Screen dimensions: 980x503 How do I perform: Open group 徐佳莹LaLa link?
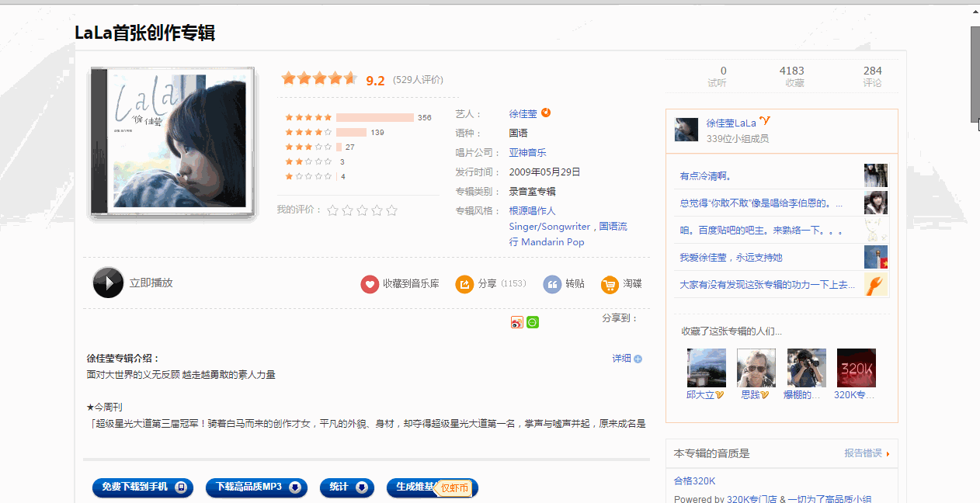(x=731, y=123)
